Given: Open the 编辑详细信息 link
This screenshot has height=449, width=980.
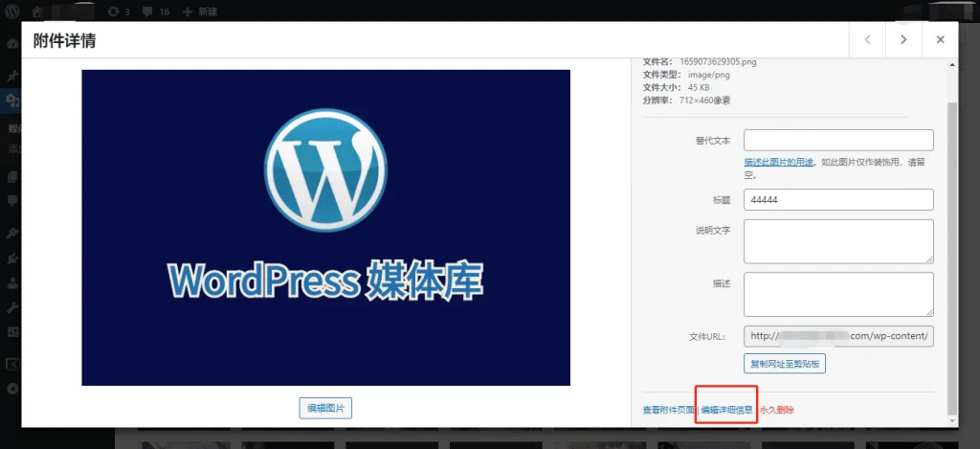Looking at the screenshot, I should pos(726,411).
